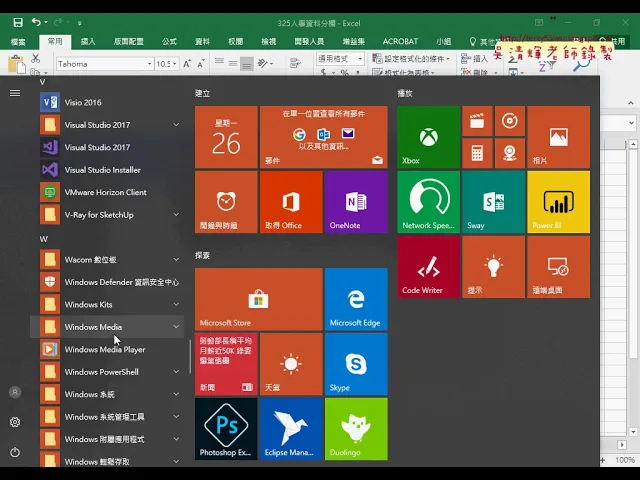Open the Photos tile
Image resolution: width=640 pixels, height=480 pixels.
(x=558, y=137)
